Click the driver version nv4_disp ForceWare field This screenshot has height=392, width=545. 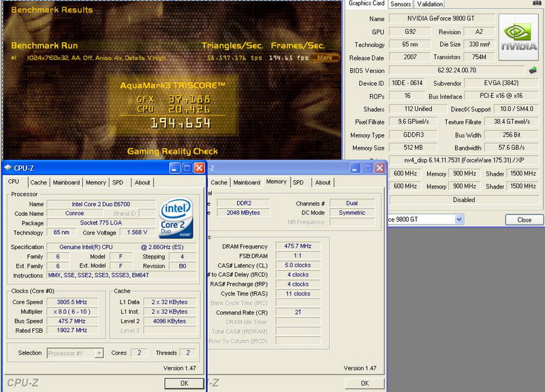(464, 161)
